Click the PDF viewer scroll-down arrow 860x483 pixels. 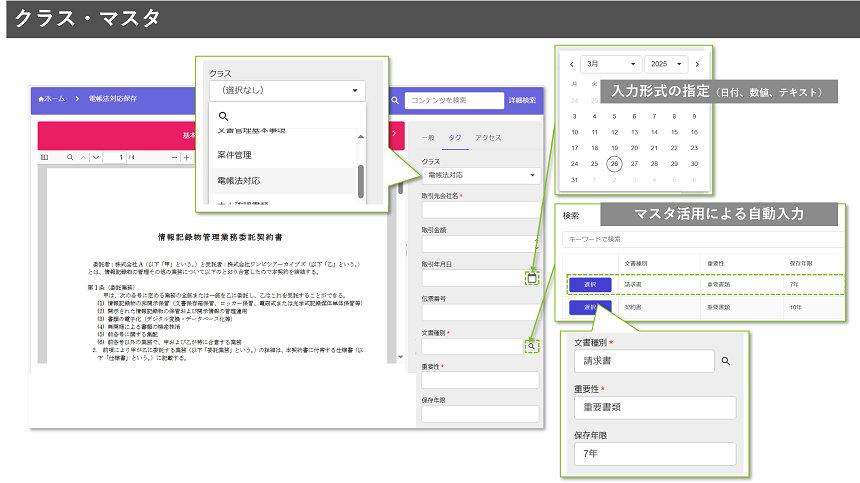[x=400, y=357]
